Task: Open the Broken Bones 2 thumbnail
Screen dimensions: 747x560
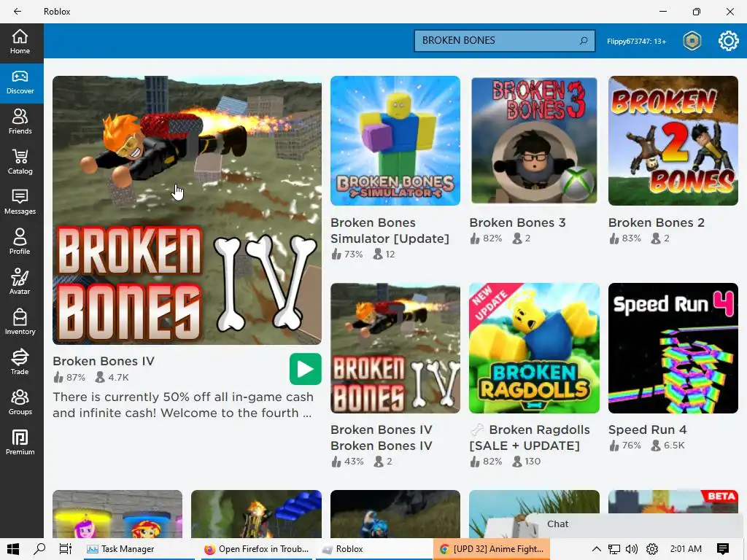Action: click(x=673, y=141)
